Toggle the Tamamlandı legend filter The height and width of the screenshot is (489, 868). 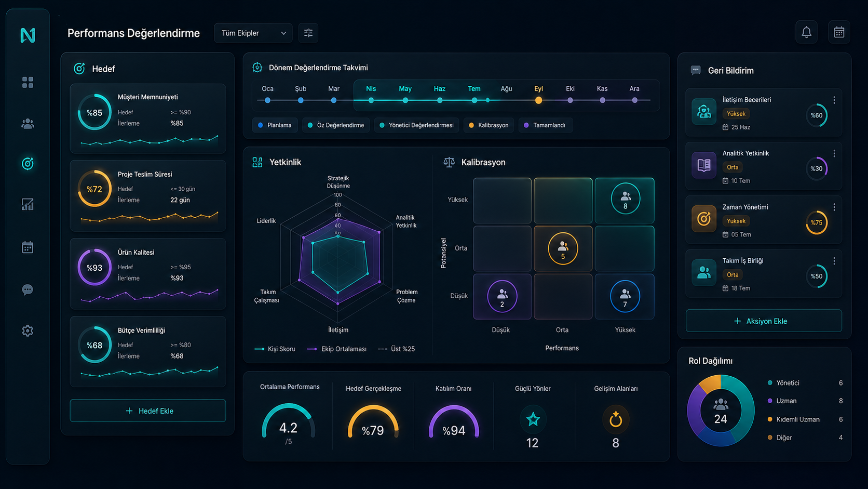[545, 125]
